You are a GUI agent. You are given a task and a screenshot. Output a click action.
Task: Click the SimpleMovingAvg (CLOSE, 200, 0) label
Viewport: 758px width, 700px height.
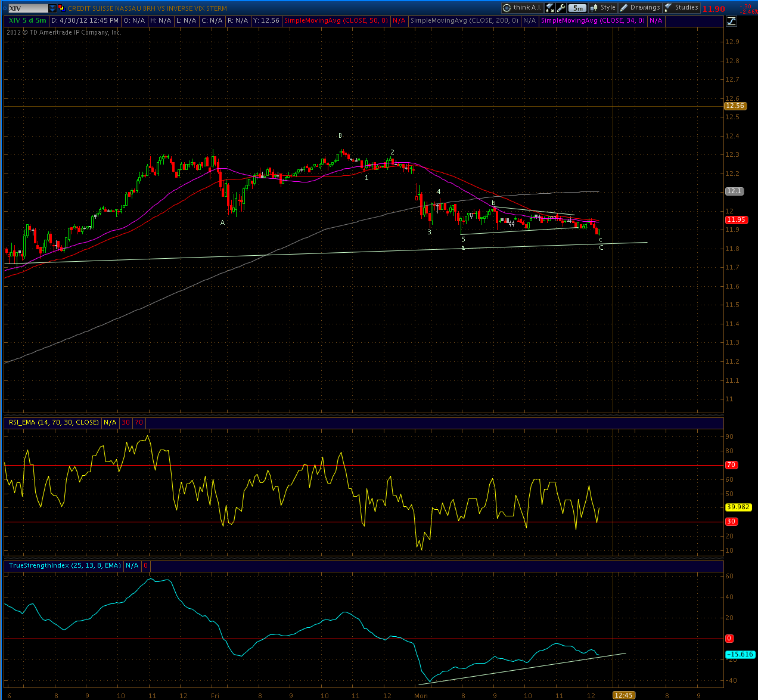pos(464,20)
